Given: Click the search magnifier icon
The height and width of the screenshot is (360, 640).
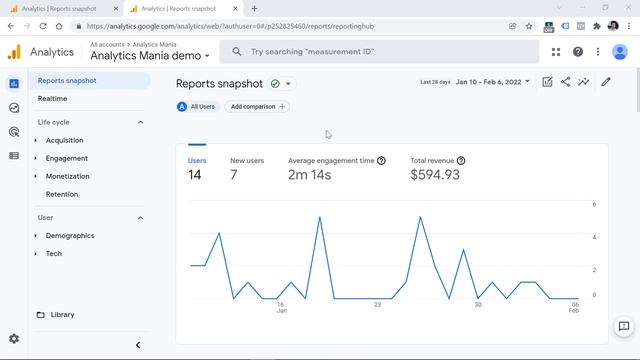Looking at the screenshot, I should (x=237, y=52).
